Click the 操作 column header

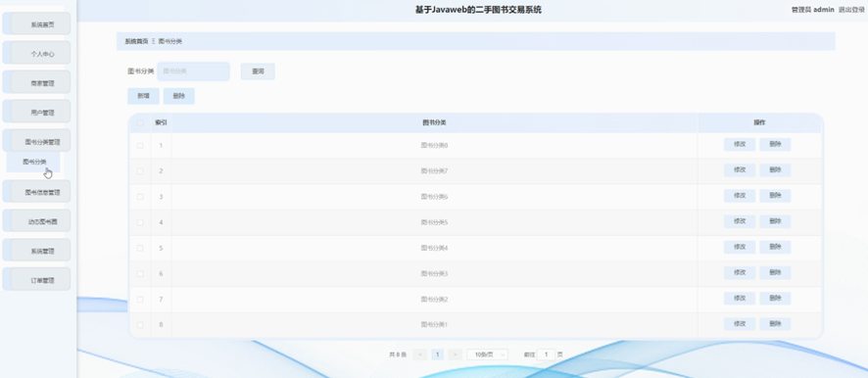click(x=759, y=122)
